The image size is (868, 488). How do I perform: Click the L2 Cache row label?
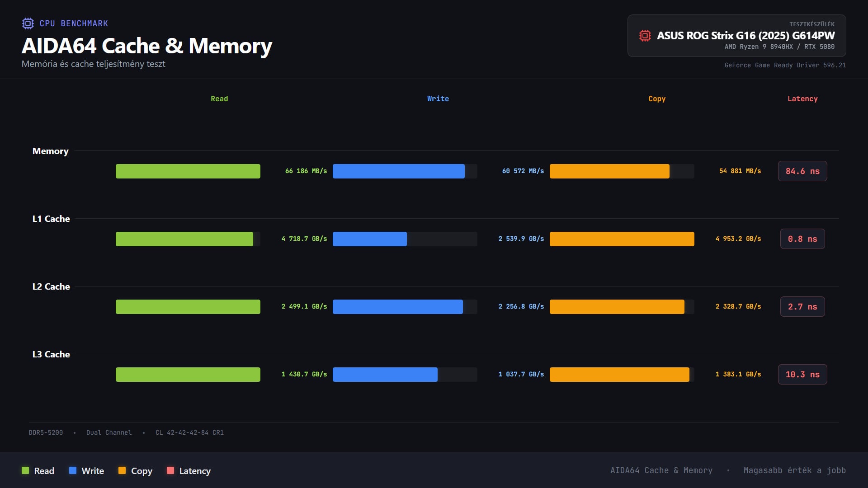(51, 286)
